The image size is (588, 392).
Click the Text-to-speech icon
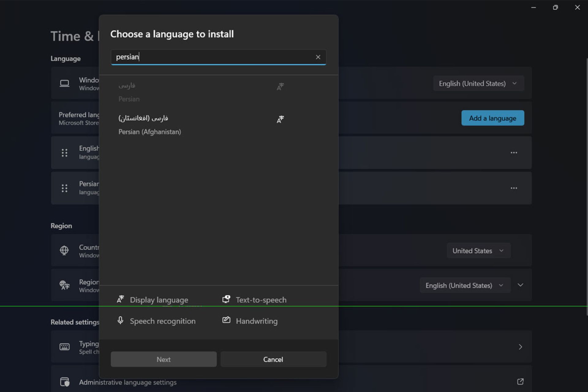[225, 300]
